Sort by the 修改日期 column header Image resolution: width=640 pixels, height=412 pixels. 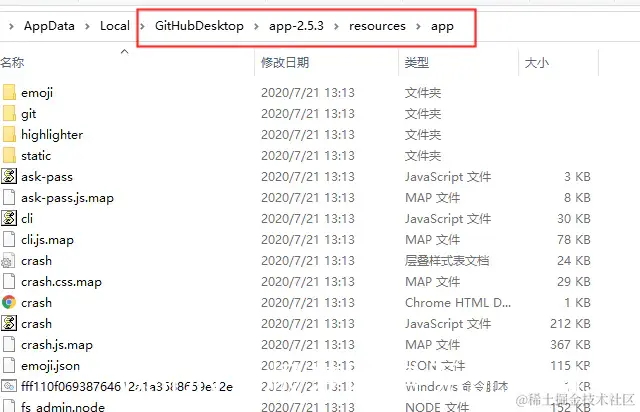[x=285, y=62]
